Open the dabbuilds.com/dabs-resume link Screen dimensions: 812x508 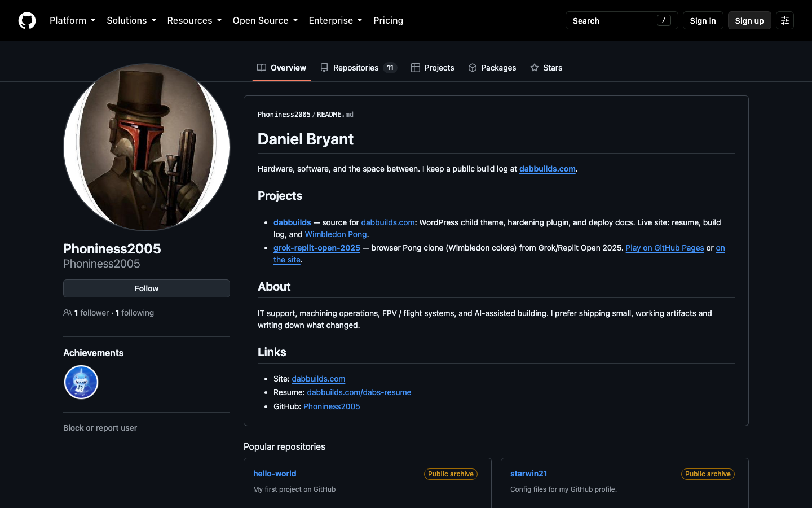(x=359, y=392)
